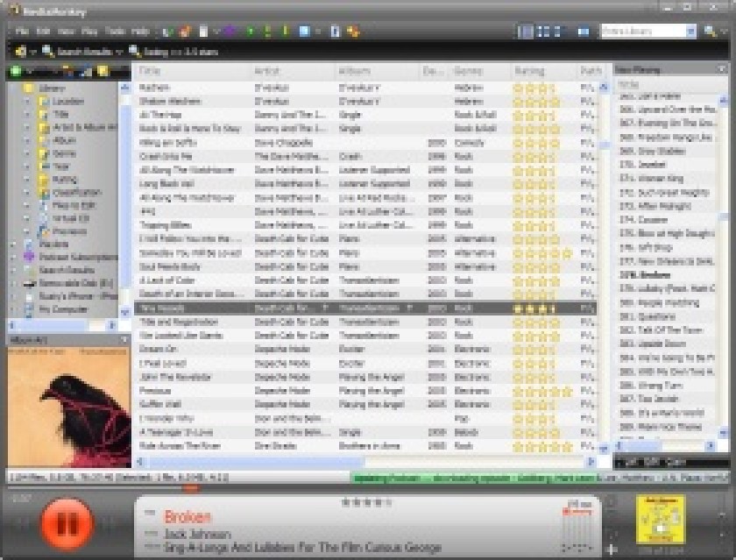Click the blue square icon in the toolbar
Screen dimensions: 736x560
(305, 32)
